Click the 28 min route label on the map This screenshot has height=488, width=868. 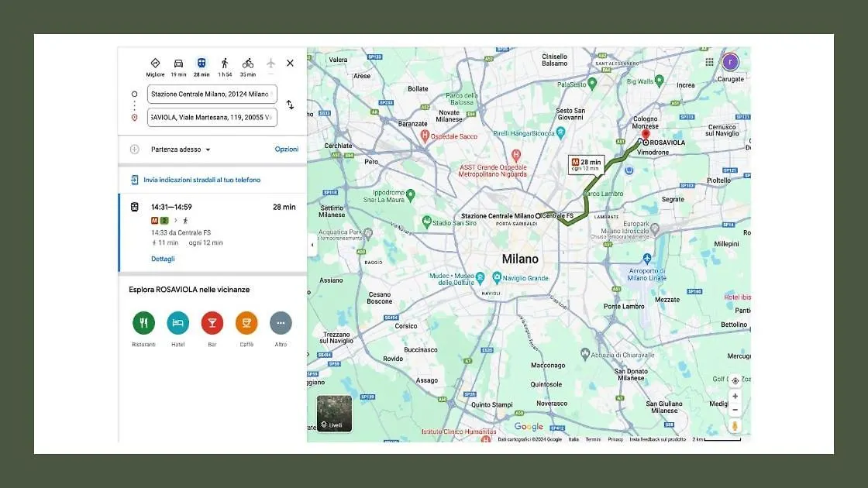tap(586, 165)
